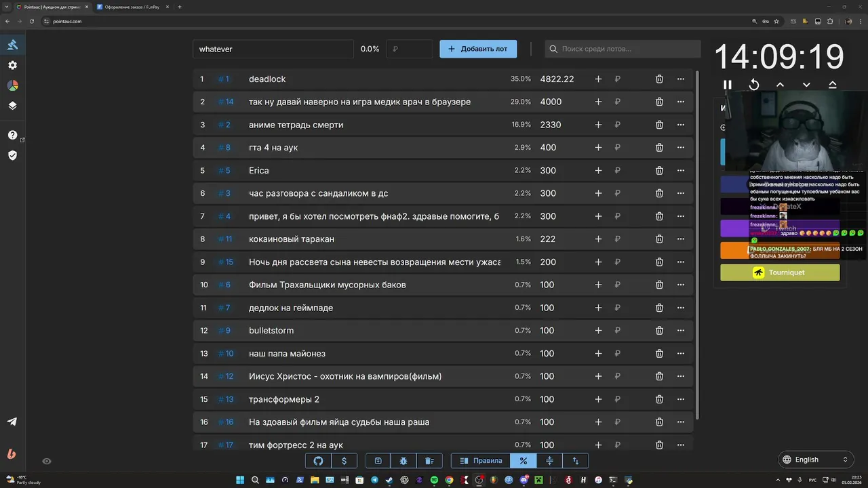Click the new lot ruble amount field
The image size is (868, 488).
pyautogui.click(x=410, y=49)
